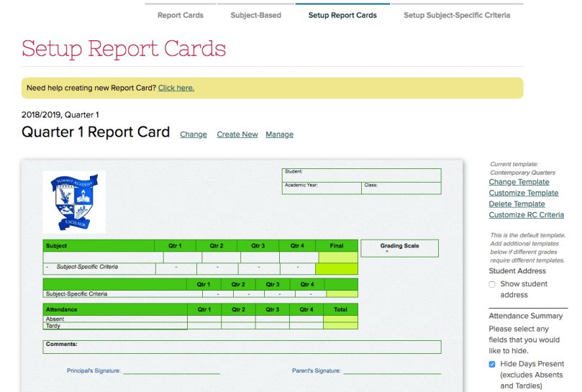Click the italic Subject-Specific Criteria row
This screenshot has height=392, width=582.
click(87, 267)
